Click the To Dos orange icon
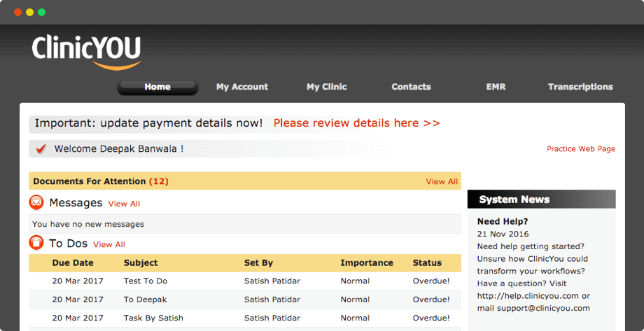 (x=36, y=243)
